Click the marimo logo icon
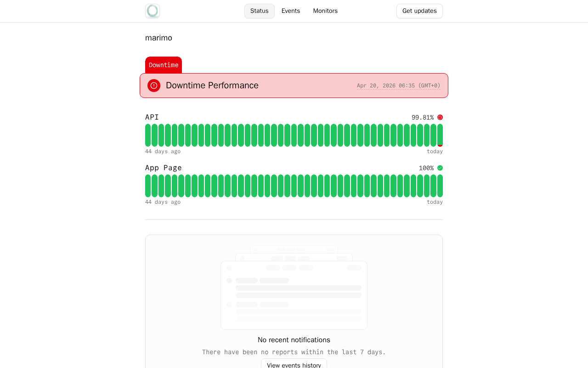The image size is (588, 368). (153, 11)
